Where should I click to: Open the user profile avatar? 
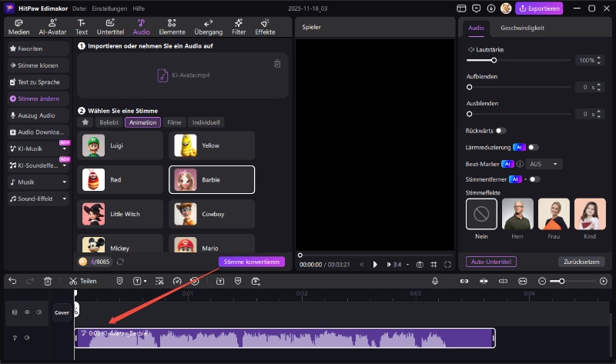point(506,8)
